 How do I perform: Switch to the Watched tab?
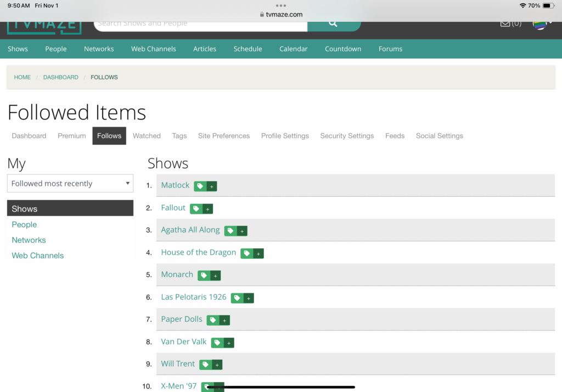(x=147, y=135)
